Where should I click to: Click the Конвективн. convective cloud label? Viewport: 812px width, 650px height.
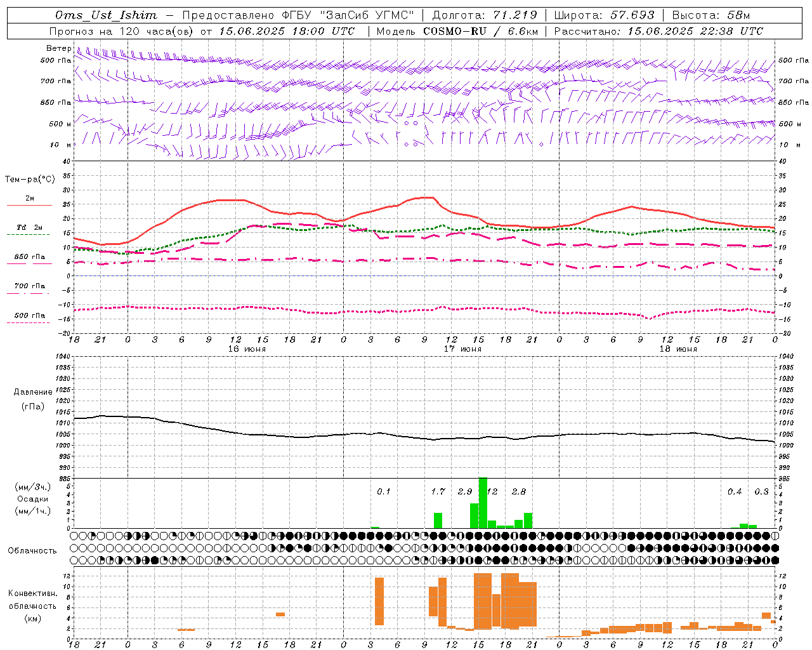pyautogui.click(x=32, y=594)
